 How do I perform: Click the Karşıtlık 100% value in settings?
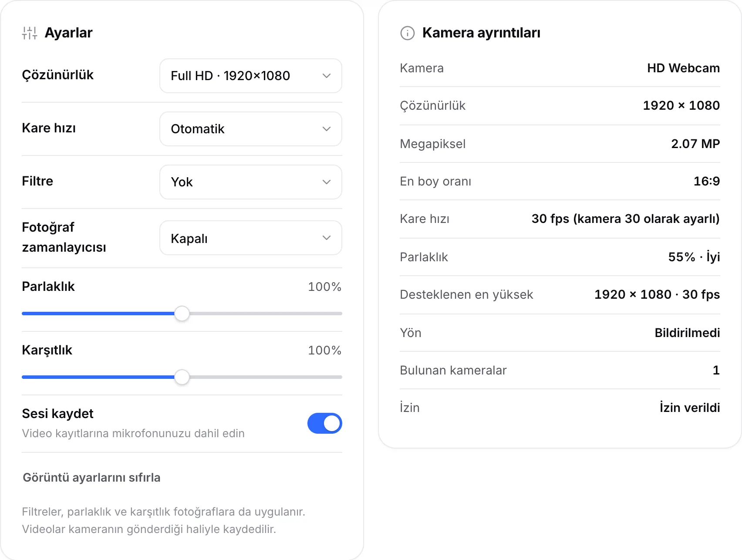tap(324, 350)
